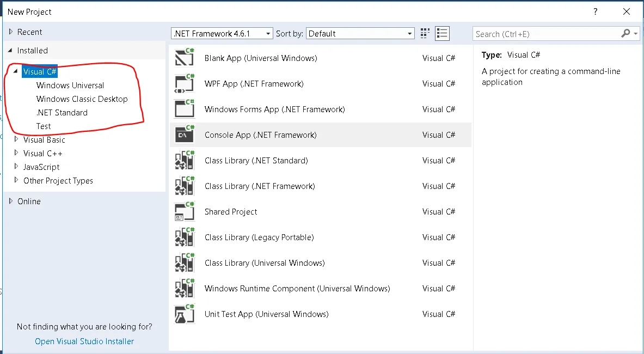Switch to medium icons list view
This screenshot has height=354, width=644.
pyautogui.click(x=442, y=33)
